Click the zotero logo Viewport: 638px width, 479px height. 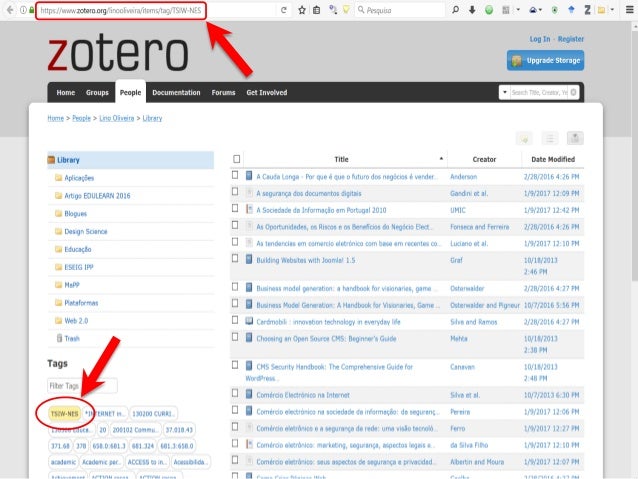tap(118, 53)
